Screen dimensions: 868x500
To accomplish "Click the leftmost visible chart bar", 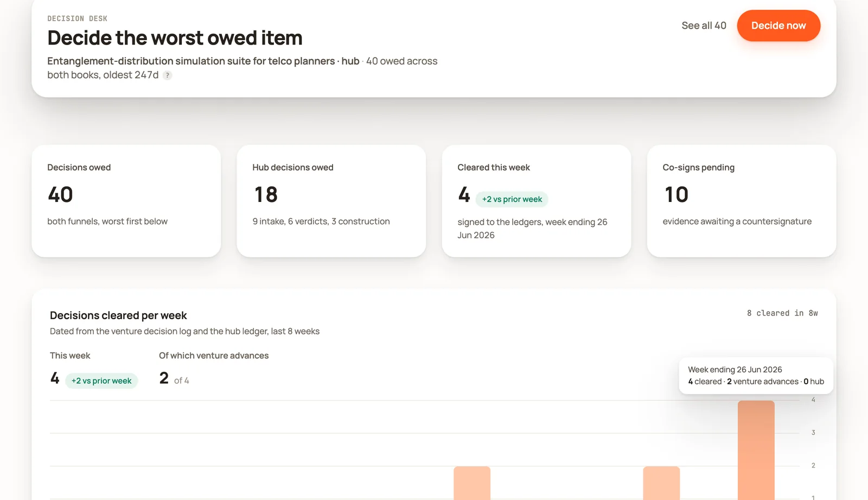I will coord(472,483).
